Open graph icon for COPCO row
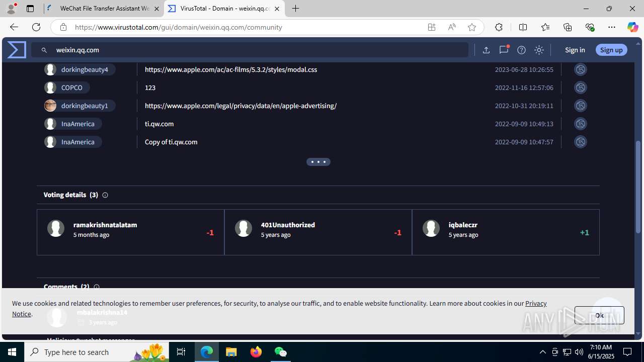 click(581, 87)
